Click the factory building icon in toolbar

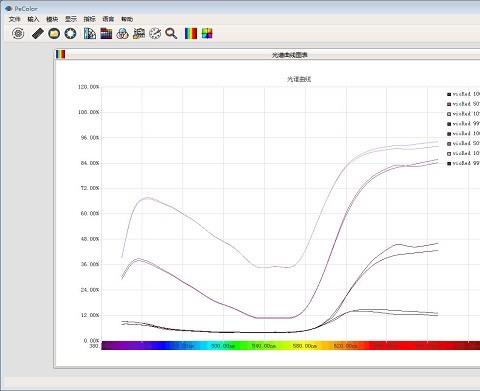(139, 33)
